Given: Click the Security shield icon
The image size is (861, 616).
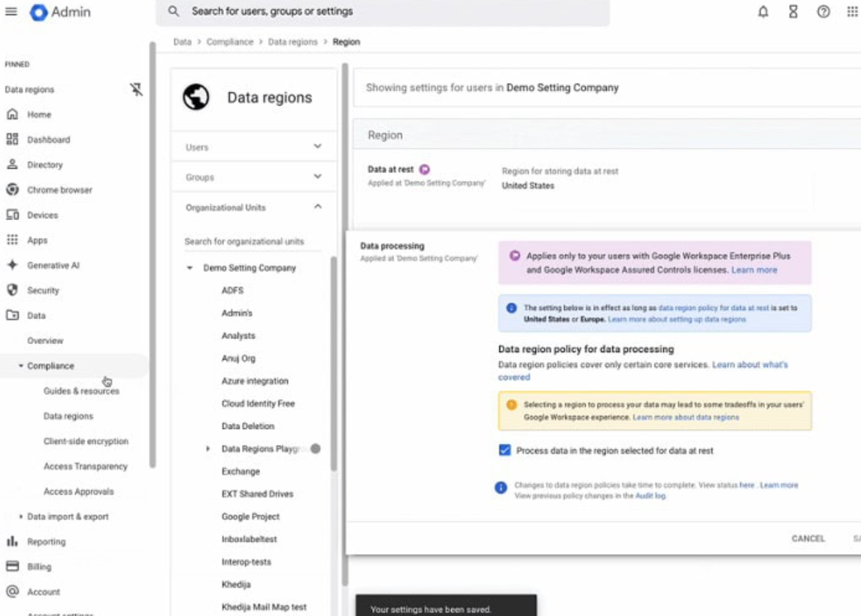Looking at the screenshot, I should point(12,290).
